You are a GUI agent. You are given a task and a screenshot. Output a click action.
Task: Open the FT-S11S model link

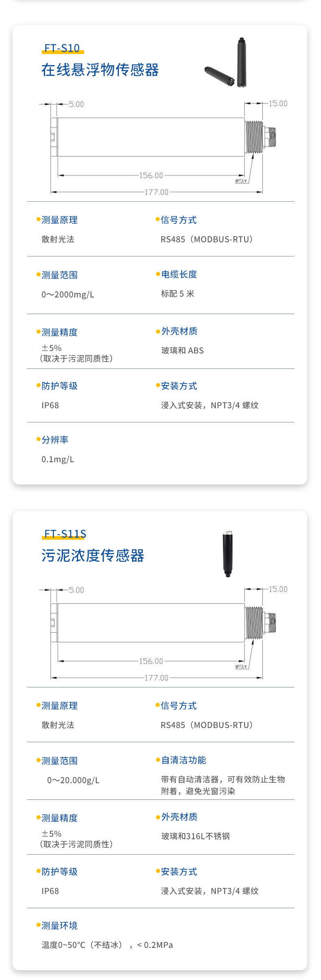point(65,534)
